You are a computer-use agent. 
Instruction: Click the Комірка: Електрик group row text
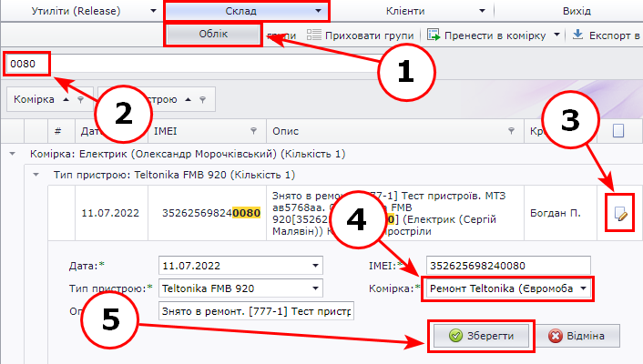pos(188,154)
